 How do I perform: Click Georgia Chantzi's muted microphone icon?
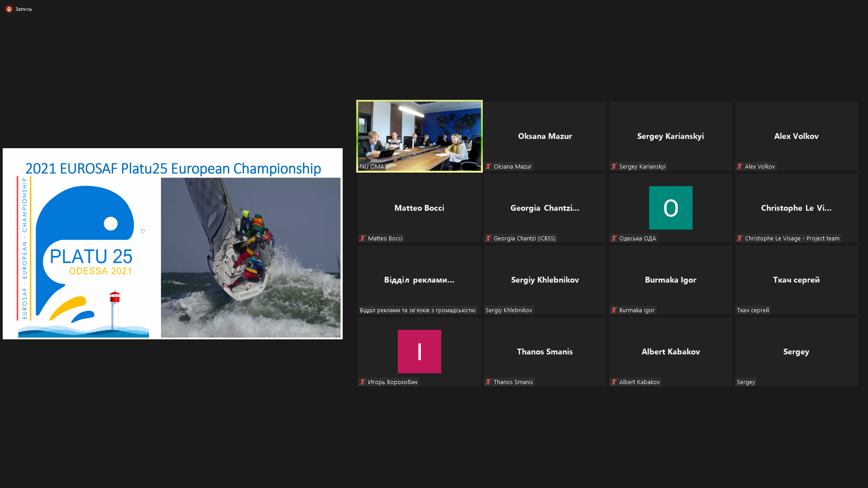coord(488,239)
